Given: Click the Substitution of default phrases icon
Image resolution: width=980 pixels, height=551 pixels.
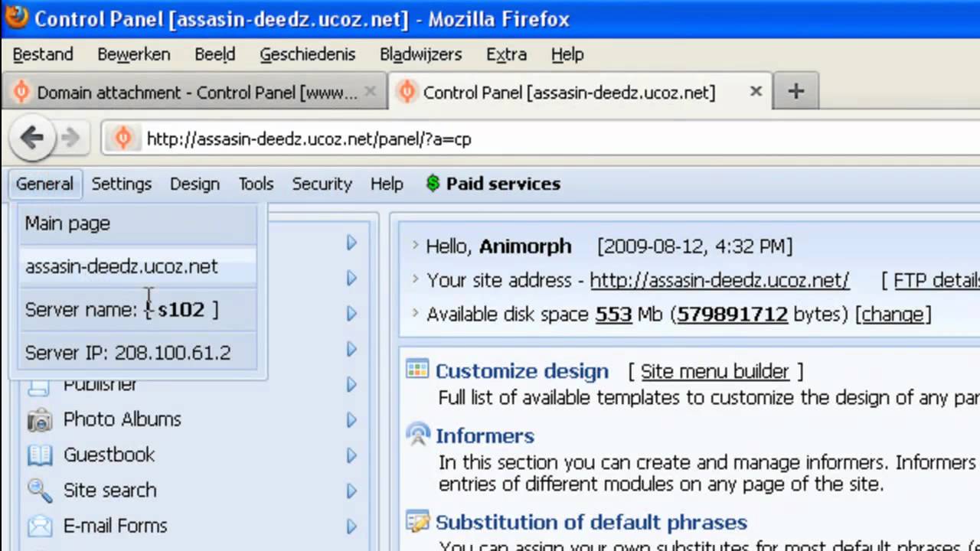Looking at the screenshot, I should pyautogui.click(x=418, y=522).
